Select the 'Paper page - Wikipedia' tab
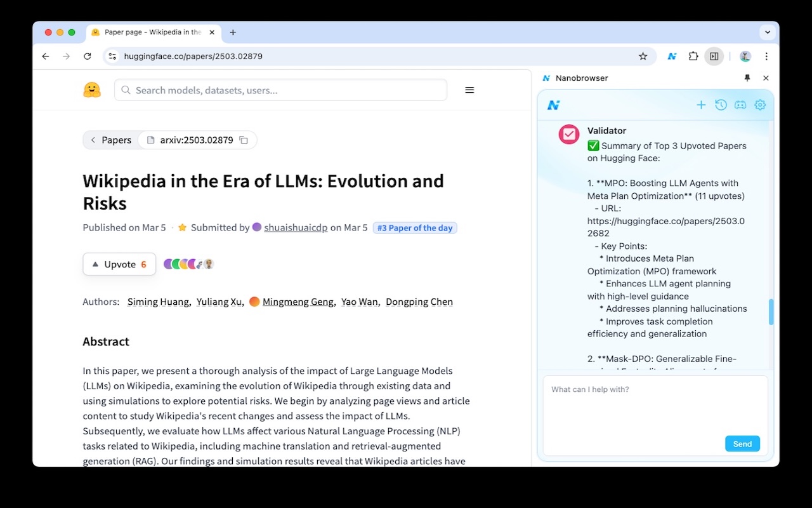Viewport: 812px width, 508px height. click(154, 32)
